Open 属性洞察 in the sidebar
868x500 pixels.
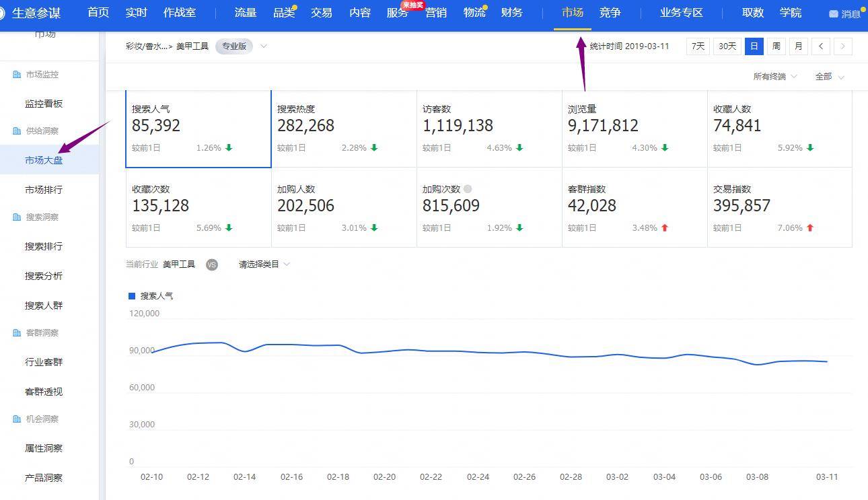(44, 448)
